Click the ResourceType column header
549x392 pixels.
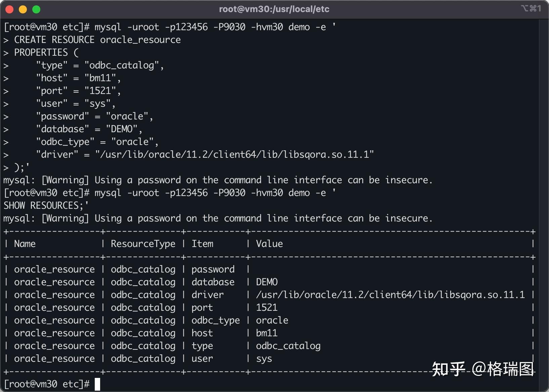[143, 244]
